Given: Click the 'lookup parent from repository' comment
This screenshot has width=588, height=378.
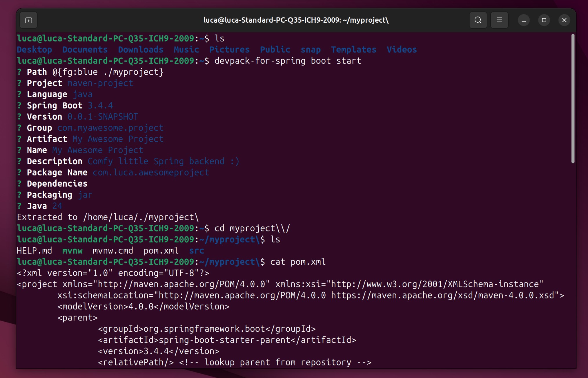Looking at the screenshot, I should [x=275, y=363].
